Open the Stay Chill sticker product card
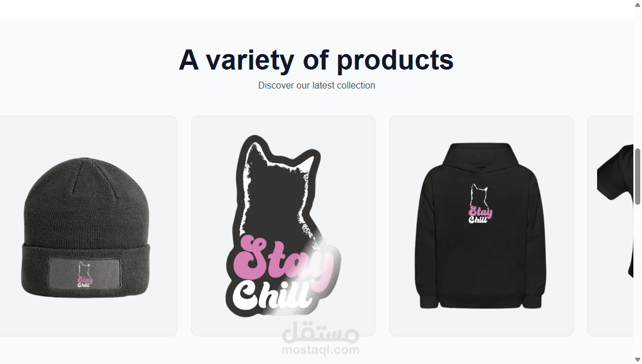This screenshot has height=364, width=642. 283,226
